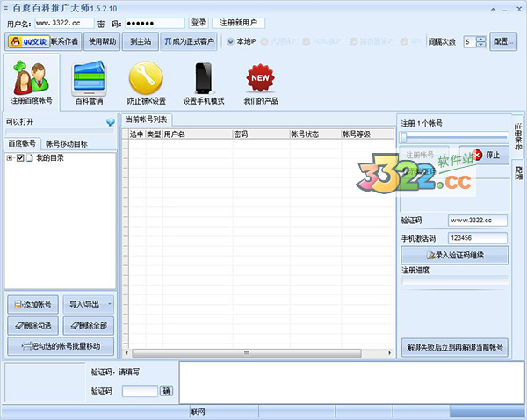Click the 成为正式客户 pi-icon button
The width and height of the screenshot is (527, 420).
tap(189, 41)
